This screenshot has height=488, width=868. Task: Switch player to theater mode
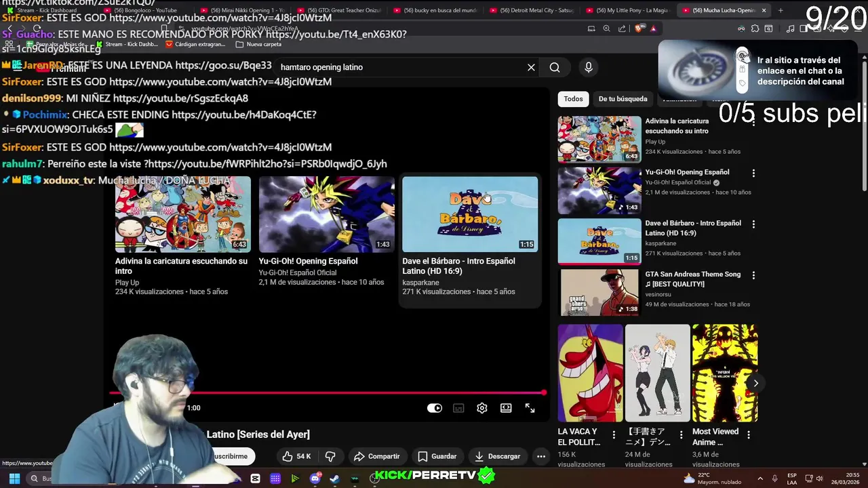tap(506, 408)
